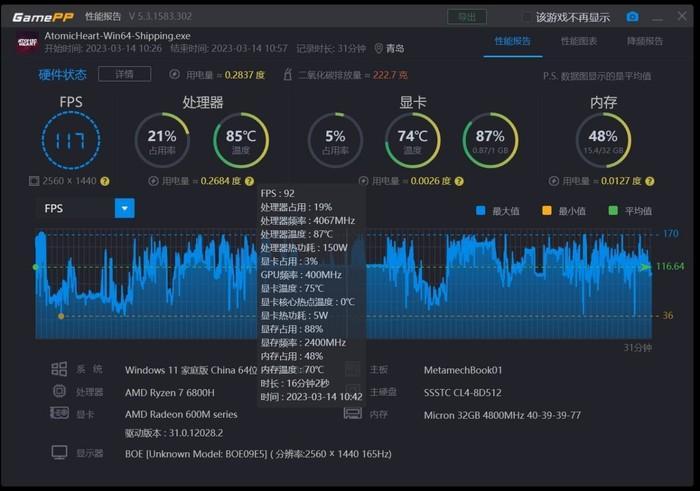Click the help icon beside 2560 x 1440

(x=105, y=181)
